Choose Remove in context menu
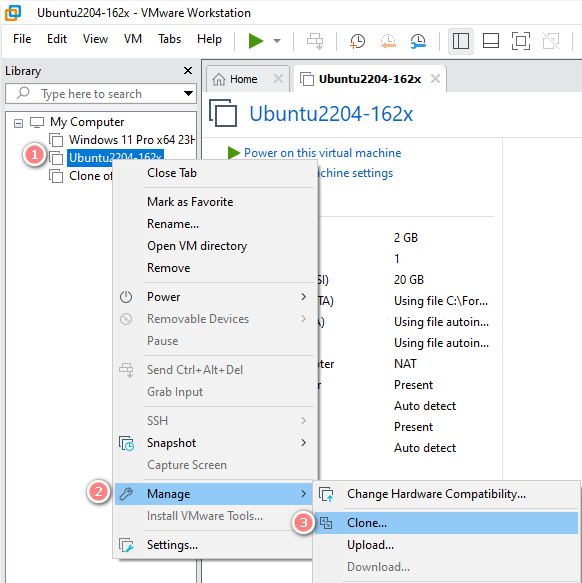 [x=216, y=268]
